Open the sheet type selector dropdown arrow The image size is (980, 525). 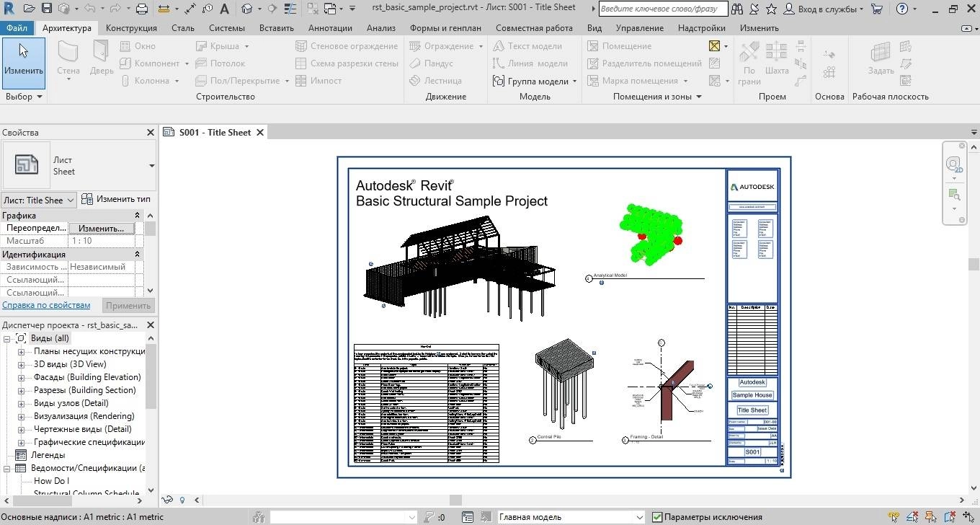[151, 166]
